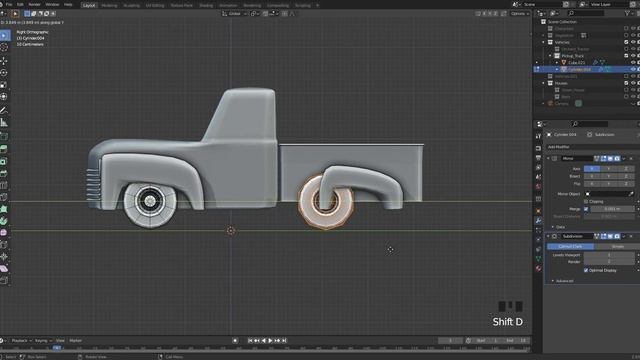This screenshot has height=360, width=640.
Task: Toggle Mirror Bisect Z button
Action: point(625,176)
